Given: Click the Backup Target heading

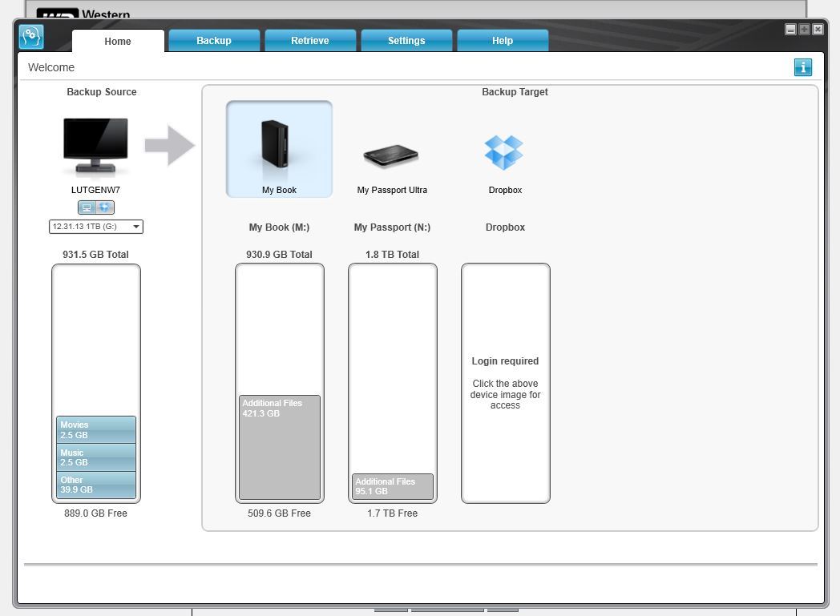Looking at the screenshot, I should 515,92.
